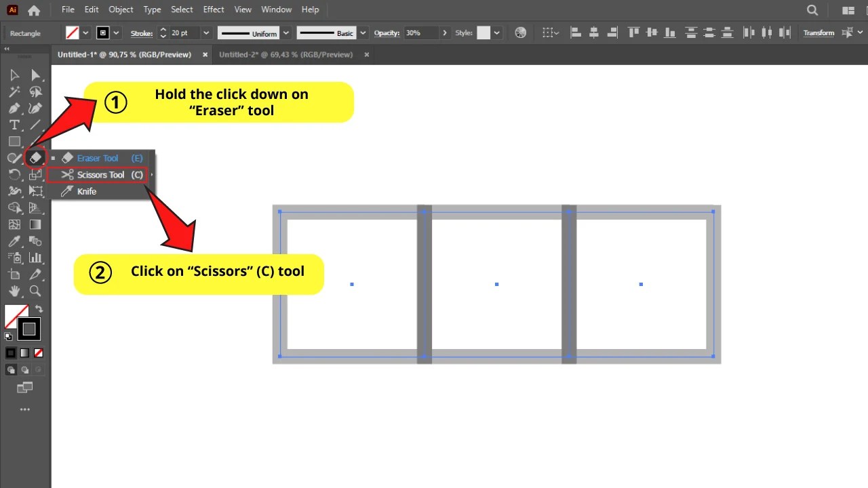
Task: Choose the Knife tool in the flyout
Action: coord(86,191)
